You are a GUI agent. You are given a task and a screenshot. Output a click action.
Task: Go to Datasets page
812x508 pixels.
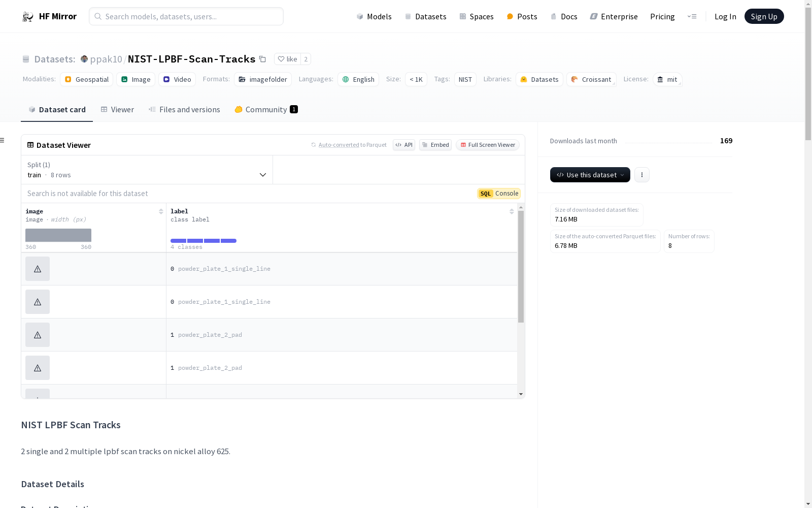(425, 16)
